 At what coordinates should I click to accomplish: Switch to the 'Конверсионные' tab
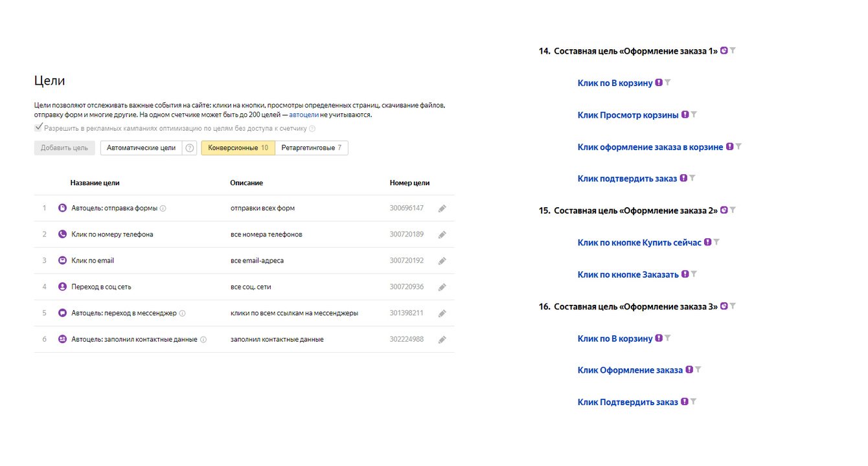coord(238,148)
